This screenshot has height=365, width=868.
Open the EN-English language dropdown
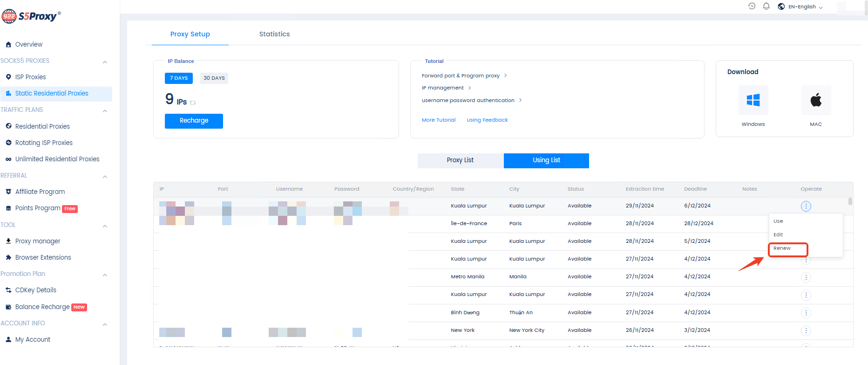tap(802, 7)
